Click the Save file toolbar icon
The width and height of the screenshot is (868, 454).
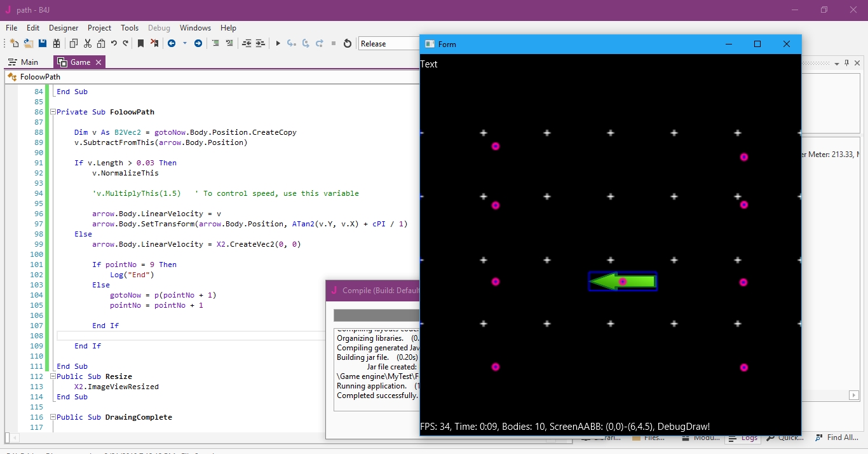(43, 44)
